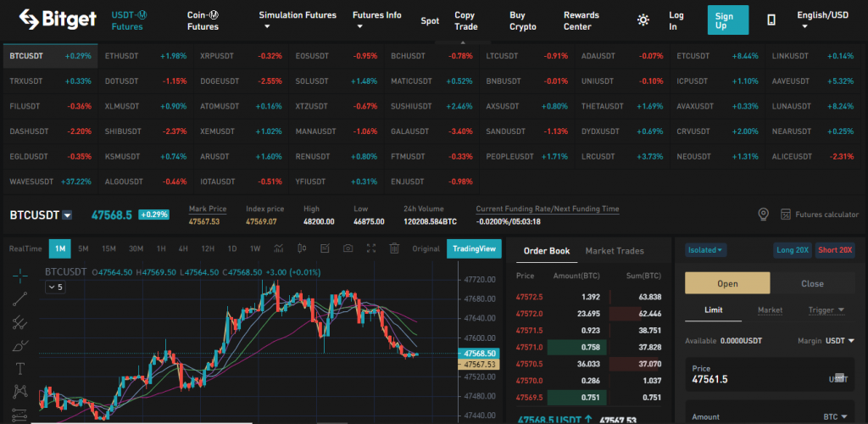The width and height of the screenshot is (868, 424).
Task: Open Simulation Futures dropdown menu
Action: point(298,20)
